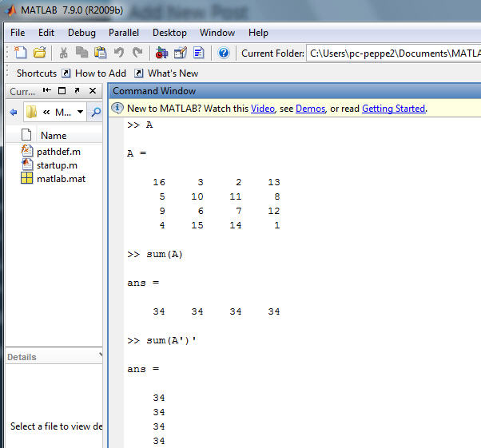
Task: Open the Getting Started link
Action: pos(394,109)
